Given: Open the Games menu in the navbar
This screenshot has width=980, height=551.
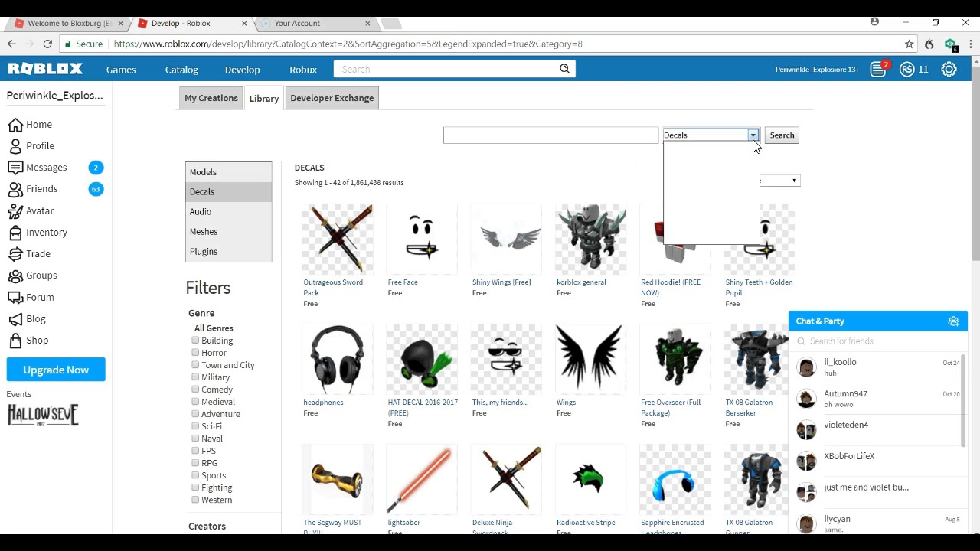Looking at the screenshot, I should point(121,70).
